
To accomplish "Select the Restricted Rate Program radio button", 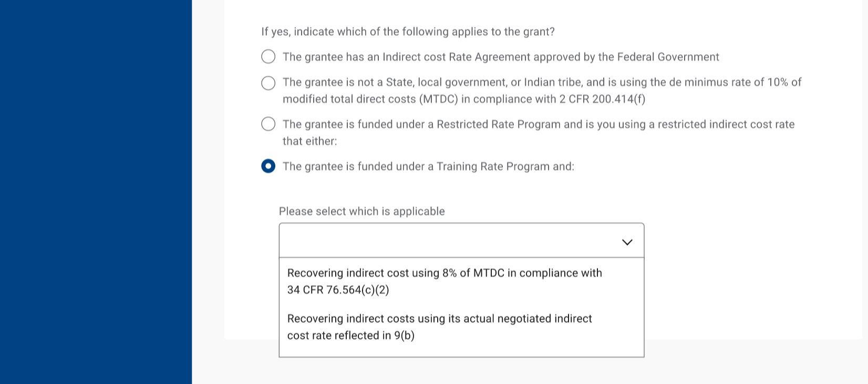I will pos(268,124).
